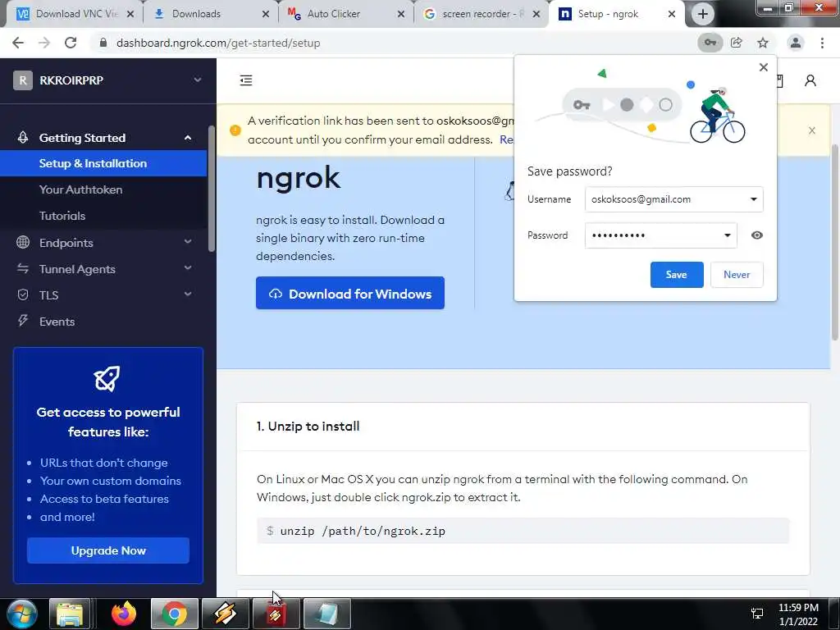Click the password key icon in address bar

pos(710,43)
